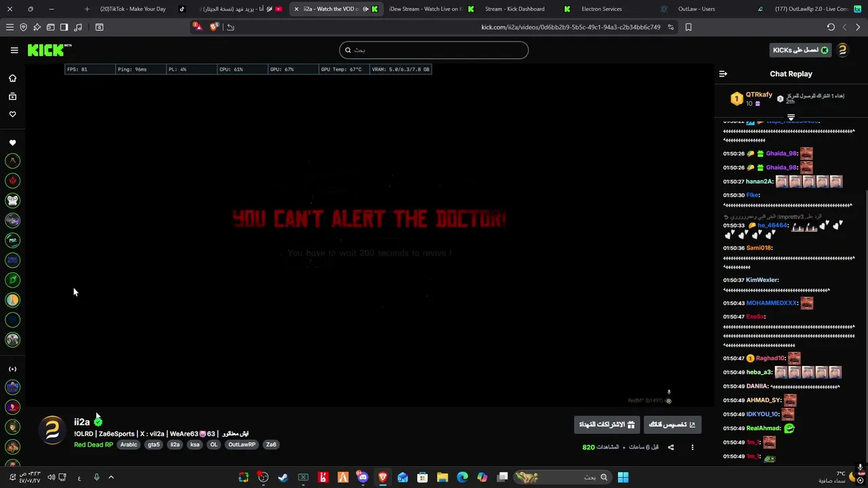Image resolution: width=868 pixels, height=488 pixels.
Task: Open the ii2a channel name link
Action: pos(81,422)
